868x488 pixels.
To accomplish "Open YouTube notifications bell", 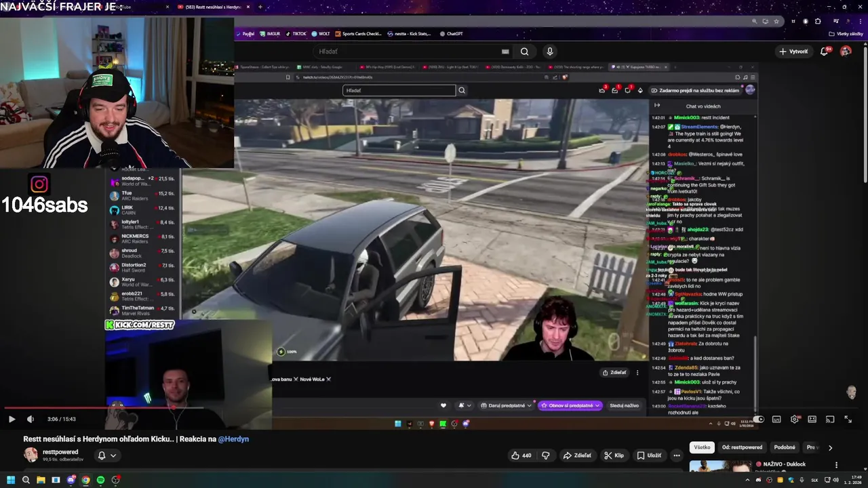I will [825, 52].
